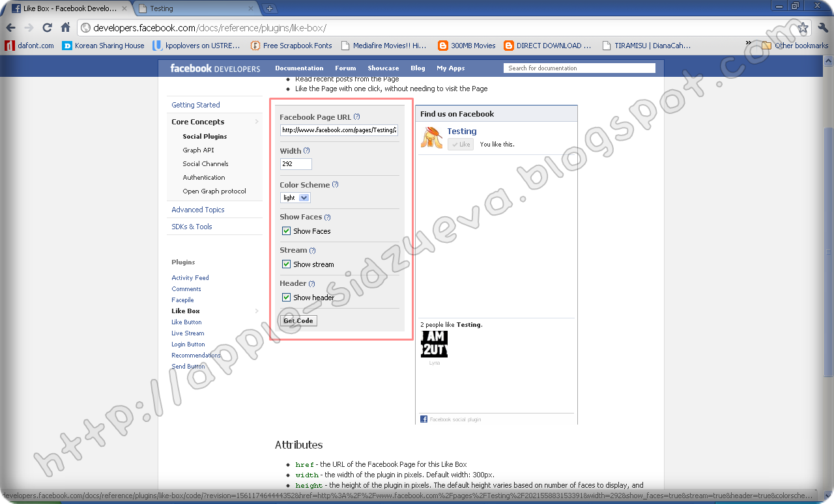Click the Get Code button
Image resolution: width=834 pixels, height=504 pixels.
[298, 320]
